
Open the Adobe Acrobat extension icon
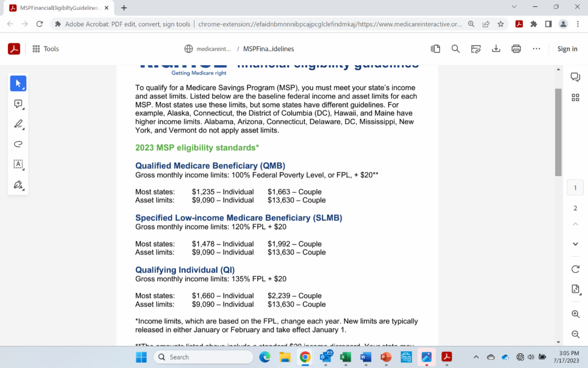point(519,24)
